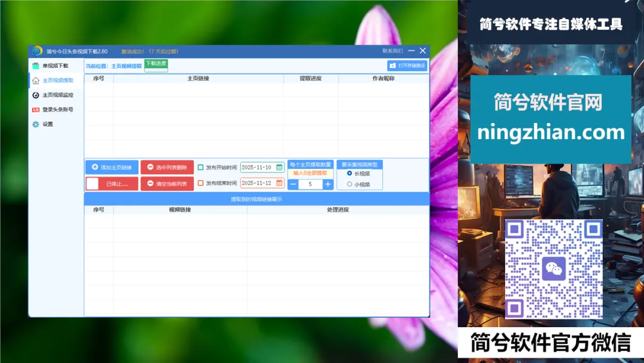The image size is (644, 363).
Task: Click the house icon for homepage extraction
Action: click(36, 81)
